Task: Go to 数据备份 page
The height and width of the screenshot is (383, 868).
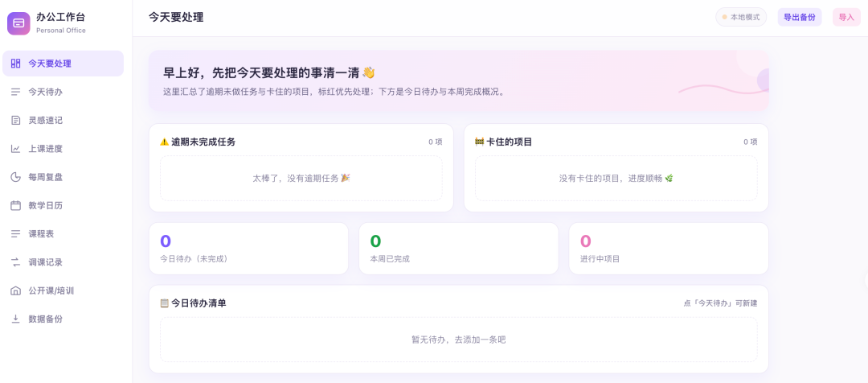Action: tap(63, 319)
